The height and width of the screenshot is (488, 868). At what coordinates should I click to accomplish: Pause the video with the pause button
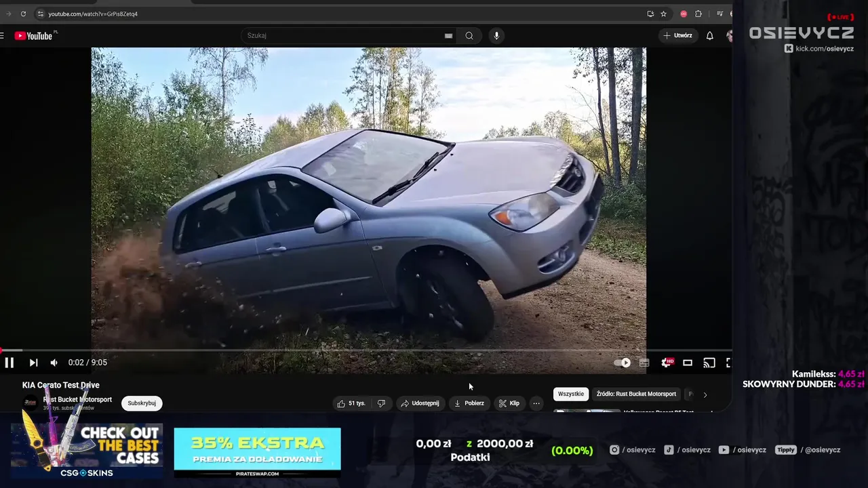(9, 363)
